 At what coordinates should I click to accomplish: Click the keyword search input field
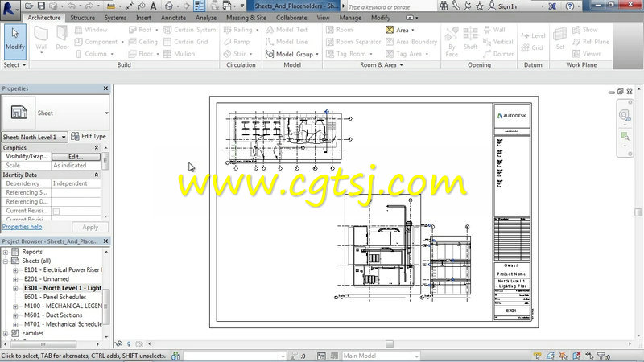[x=391, y=6]
